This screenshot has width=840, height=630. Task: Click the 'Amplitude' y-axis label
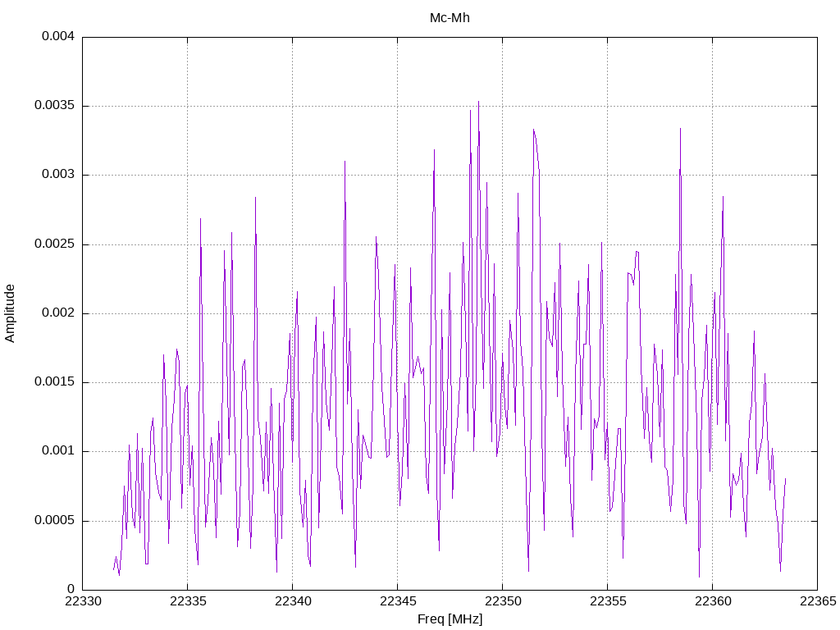pos(10,313)
